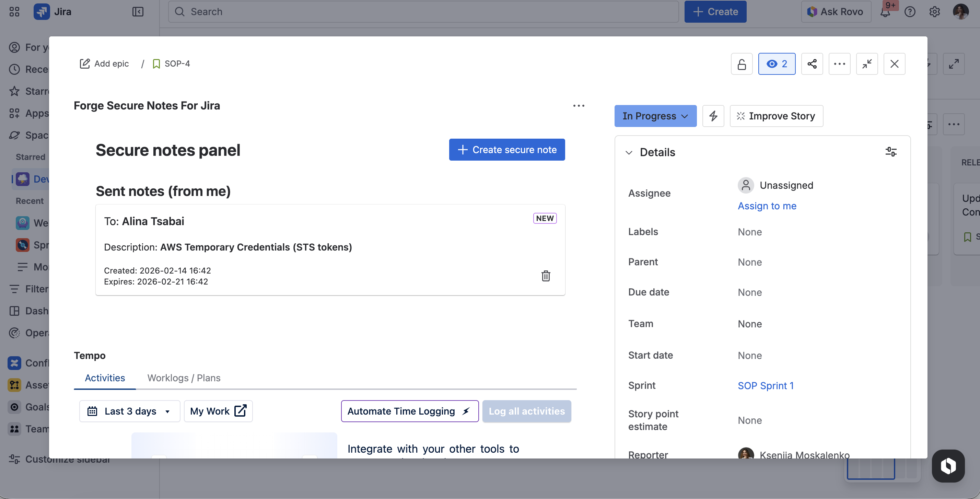The height and width of the screenshot is (499, 980).
Task: Open the settings gear
Action: pyautogui.click(x=934, y=12)
